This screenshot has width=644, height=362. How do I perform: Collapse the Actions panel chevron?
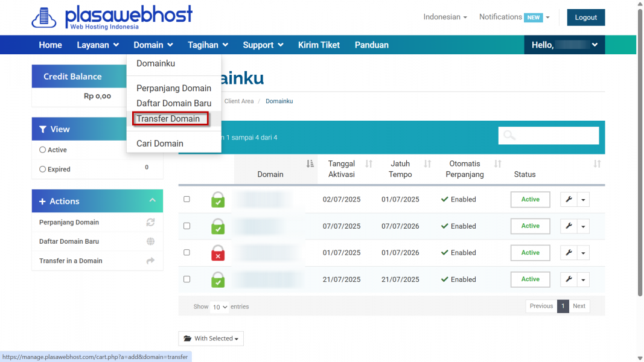point(152,201)
